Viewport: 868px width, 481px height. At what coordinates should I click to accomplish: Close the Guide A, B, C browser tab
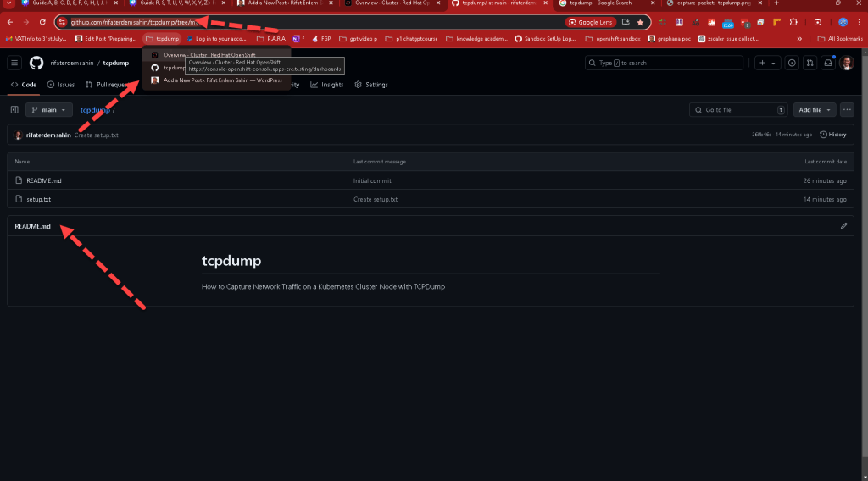click(x=115, y=3)
